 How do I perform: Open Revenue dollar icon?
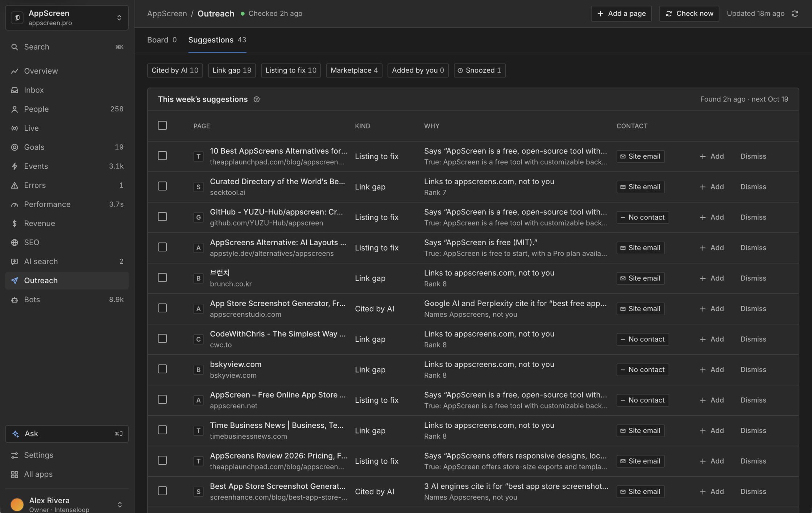click(14, 223)
